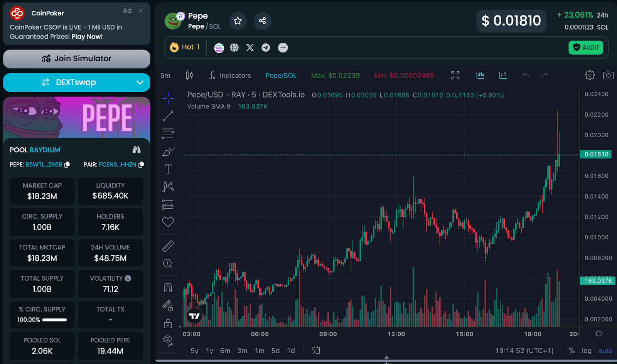The width and height of the screenshot is (617, 364).
Task: Select the 6m date range
Action: [x=225, y=351]
